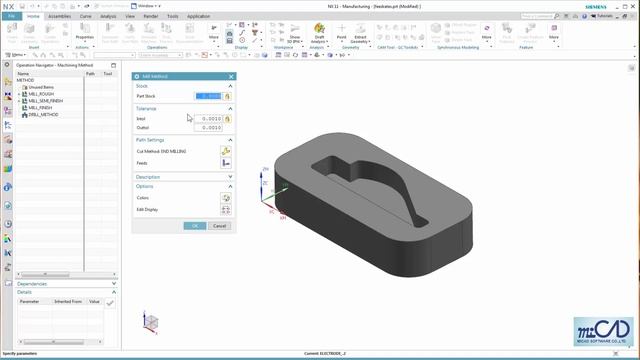Open the Menu dropdown
Image resolution: width=640 pixels, height=360 pixels.
16,55
